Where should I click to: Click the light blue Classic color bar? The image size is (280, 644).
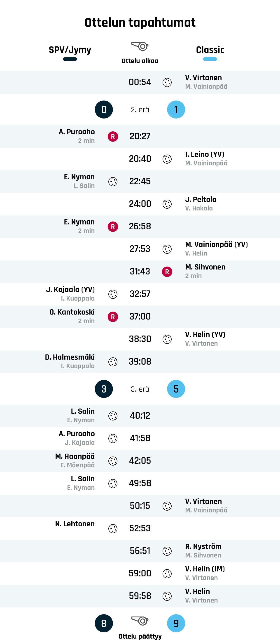pos(210,59)
